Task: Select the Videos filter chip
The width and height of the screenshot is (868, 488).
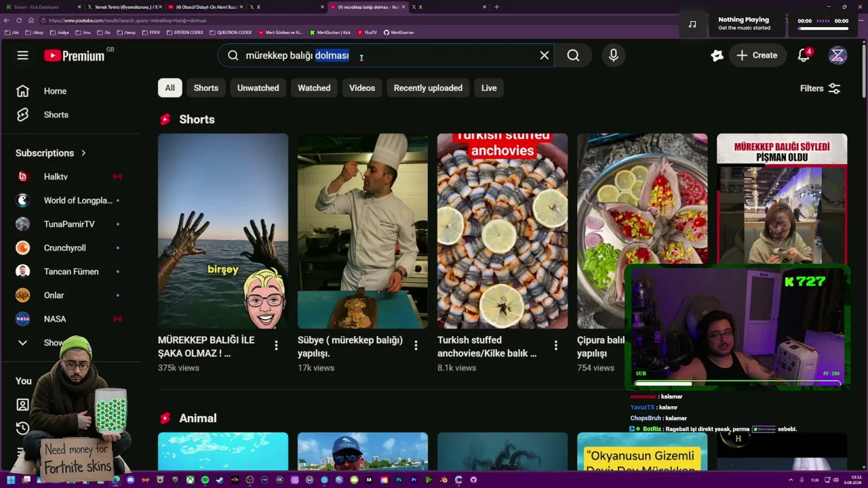Action: [362, 88]
